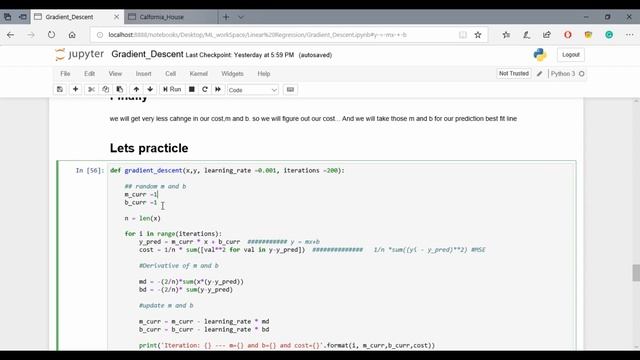Click the vertical scrollbar thumb
The image size is (640, 360).
point(636,273)
